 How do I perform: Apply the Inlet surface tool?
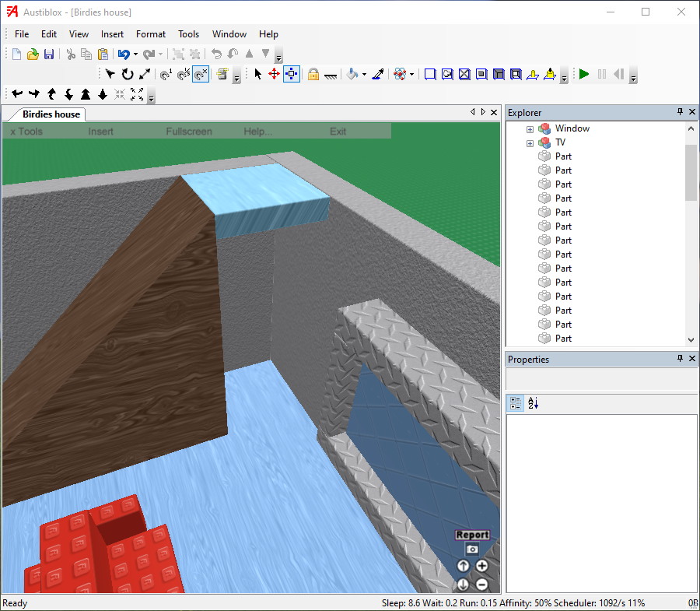pos(499,74)
